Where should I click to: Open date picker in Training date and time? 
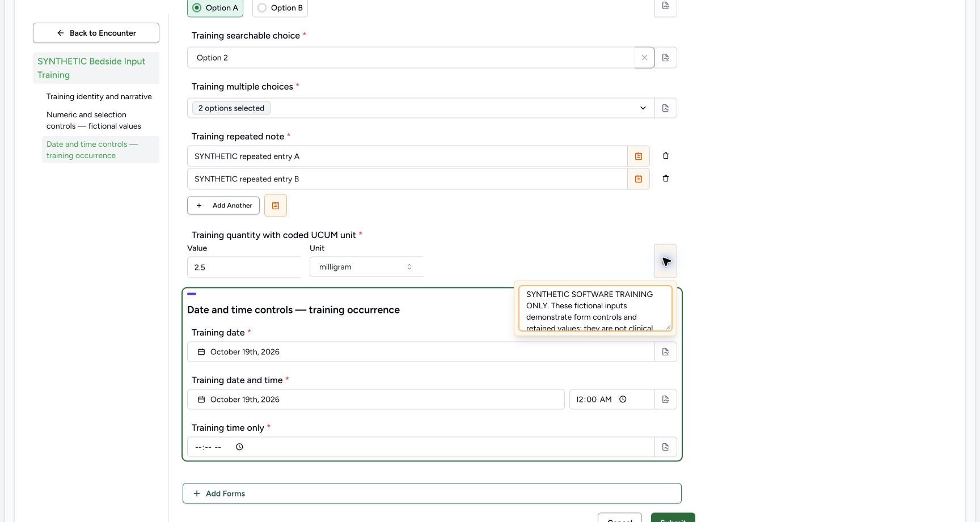(x=376, y=400)
